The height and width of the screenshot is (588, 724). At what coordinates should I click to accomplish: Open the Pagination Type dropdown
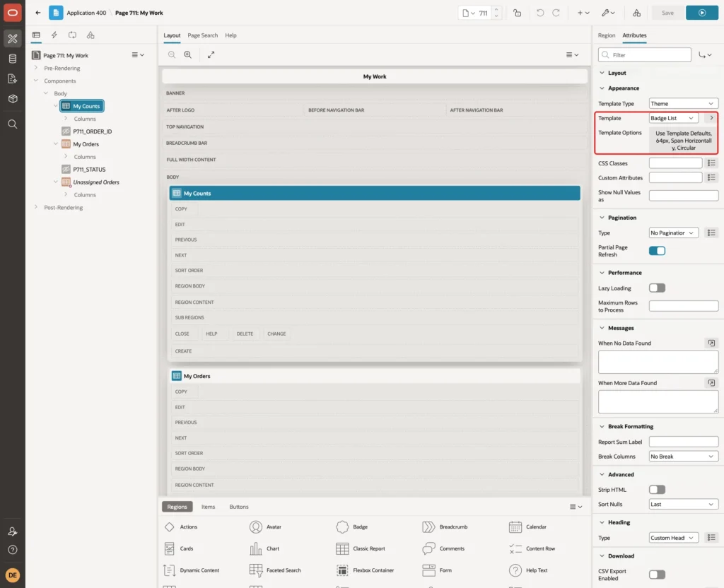[674, 233]
